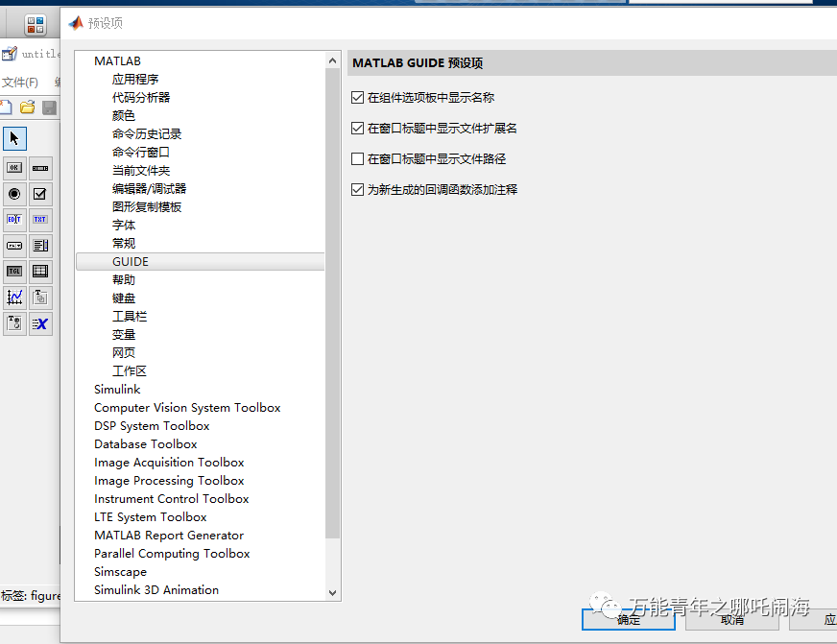Select Computer Vision System Toolbox entry

coord(187,408)
